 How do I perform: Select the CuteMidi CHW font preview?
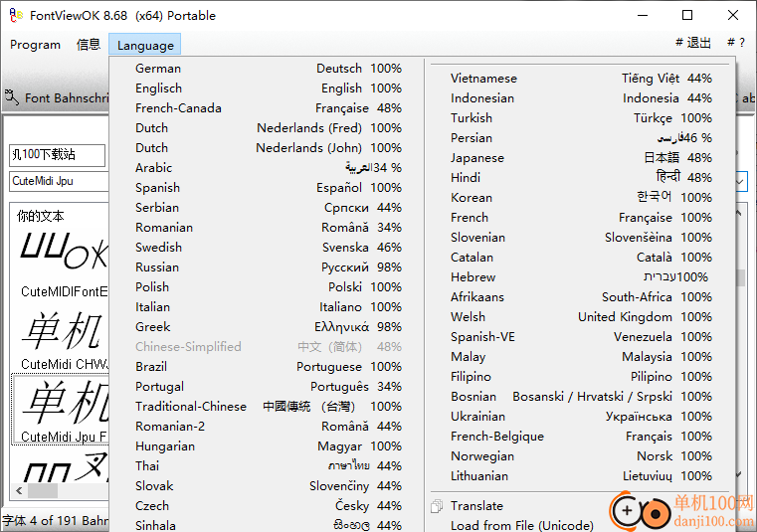point(61,341)
